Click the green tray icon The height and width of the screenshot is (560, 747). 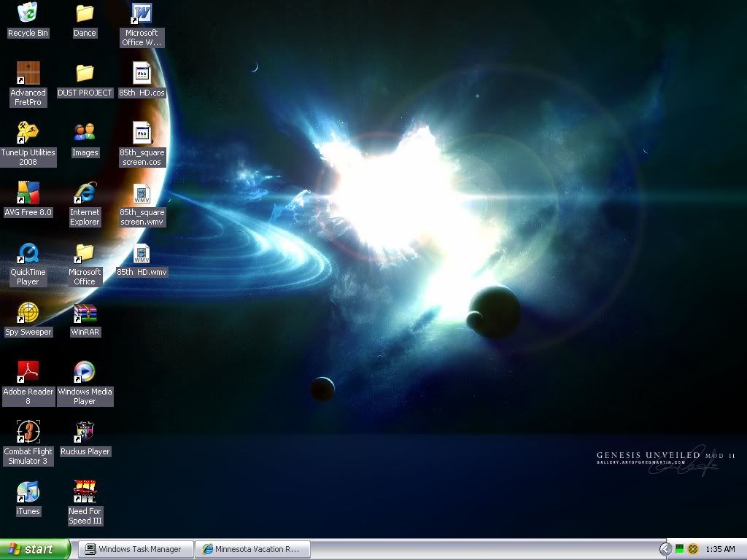coord(680,549)
